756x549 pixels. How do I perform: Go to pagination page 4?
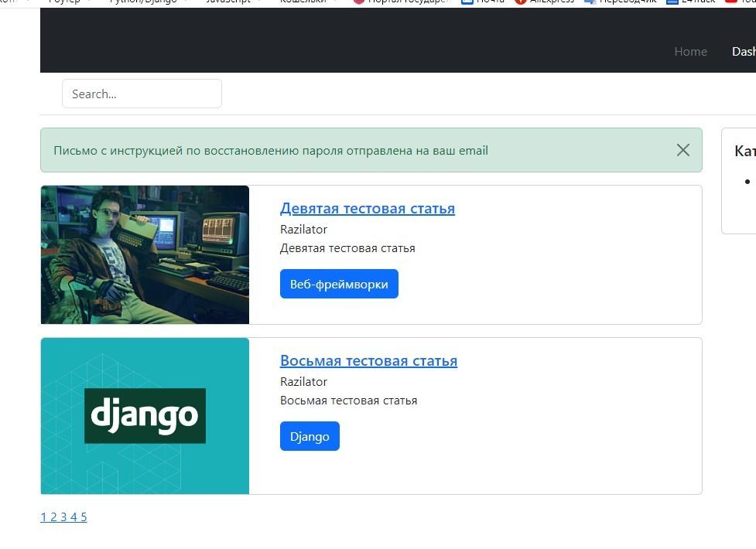coord(74,517)
